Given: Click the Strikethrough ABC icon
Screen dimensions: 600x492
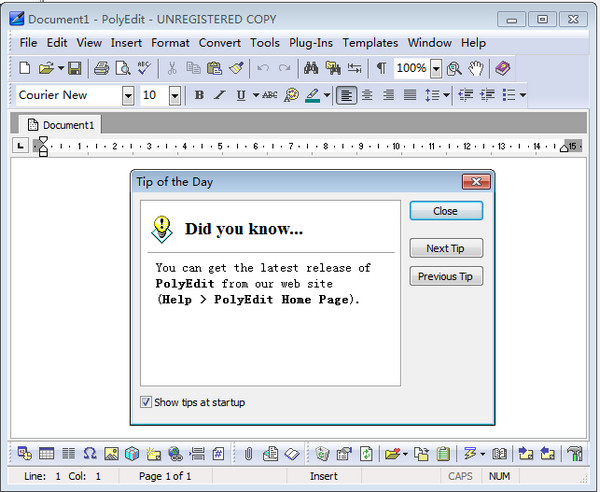Looking at the screenshot, I should click(269, 95).
